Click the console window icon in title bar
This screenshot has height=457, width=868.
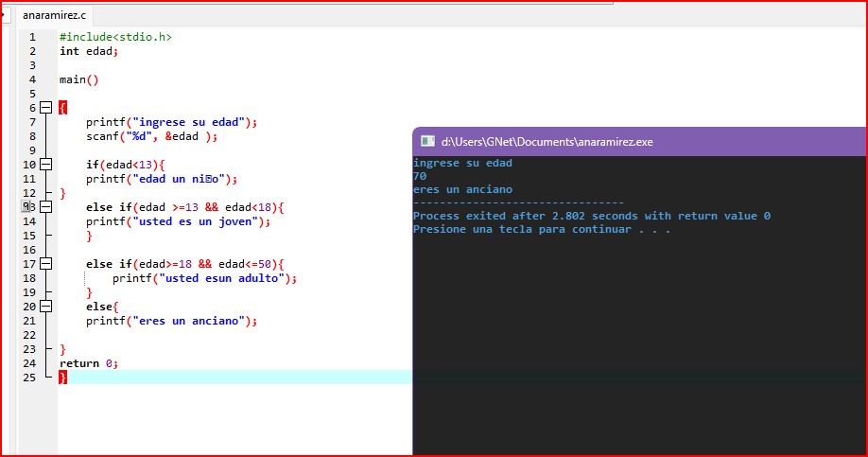[x=428, y=142]
